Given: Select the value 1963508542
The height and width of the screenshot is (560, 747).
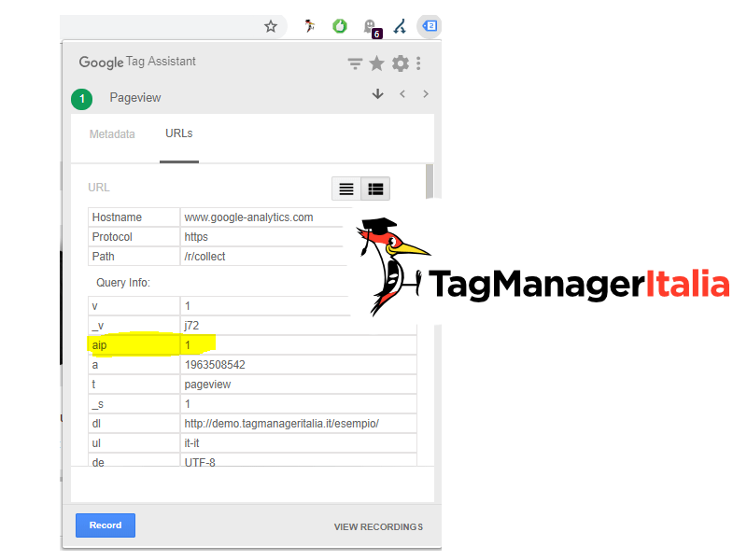Looking at the screenshot, I should pyautogui.click(x=215, y=365).
